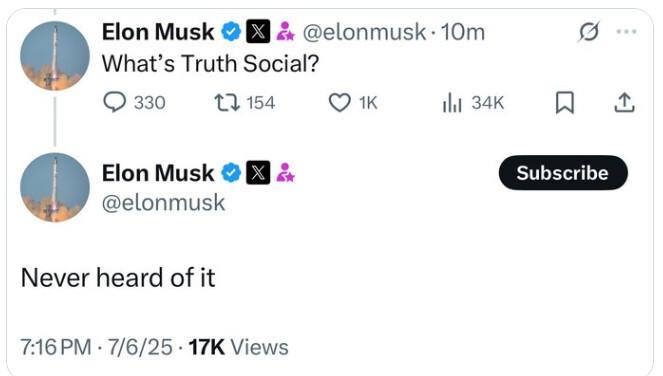
Task: Share the top tweet via upload icon
Action: pos(624,103)
